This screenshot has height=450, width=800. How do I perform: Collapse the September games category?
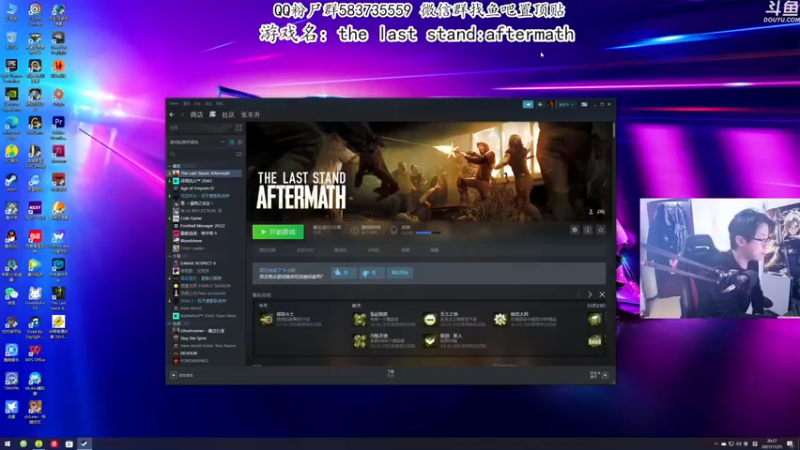(x=170, y=323)
